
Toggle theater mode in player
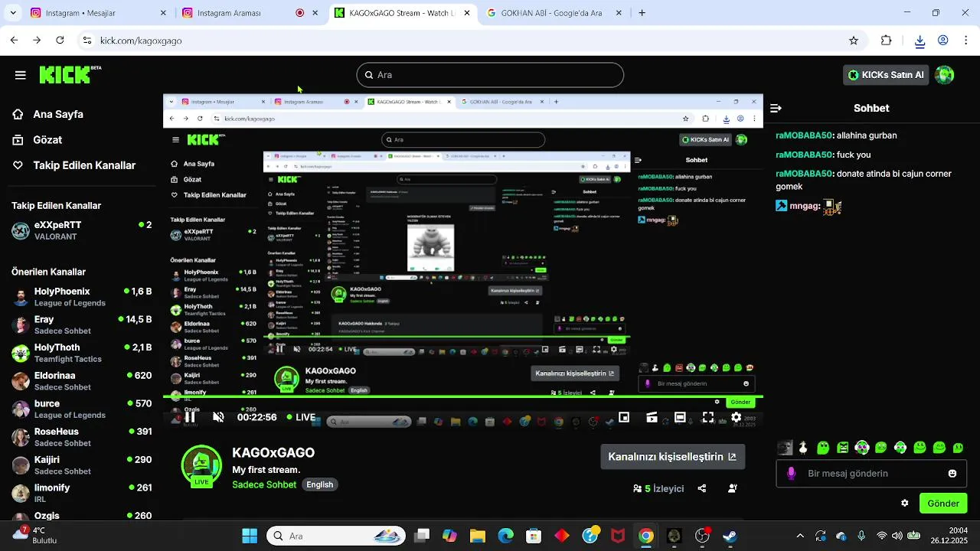point(680,417)
